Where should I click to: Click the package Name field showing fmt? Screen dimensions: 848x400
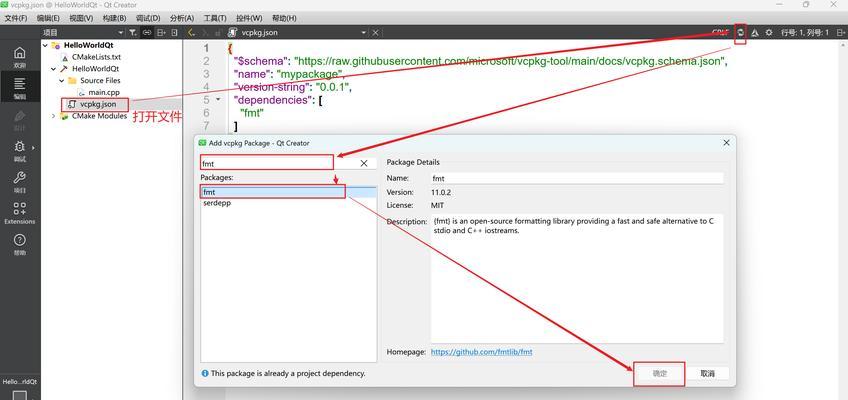pyautogui.click(x=577, y=178)
